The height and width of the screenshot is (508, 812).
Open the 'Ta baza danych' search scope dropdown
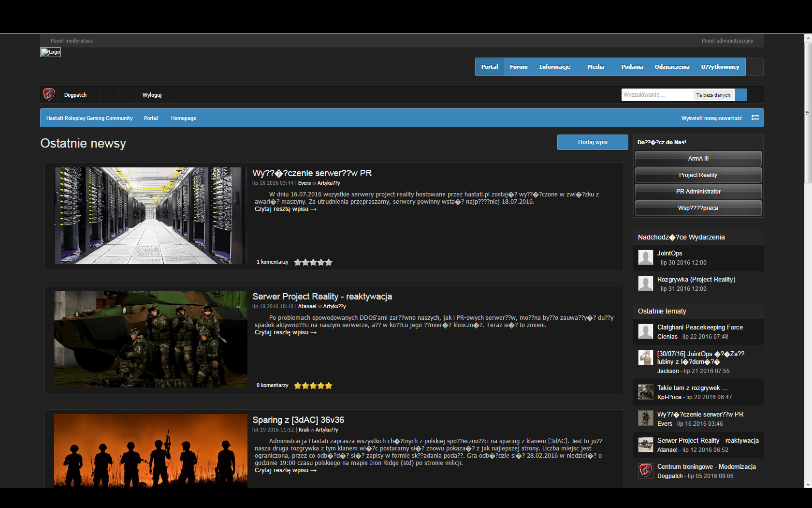713,95
